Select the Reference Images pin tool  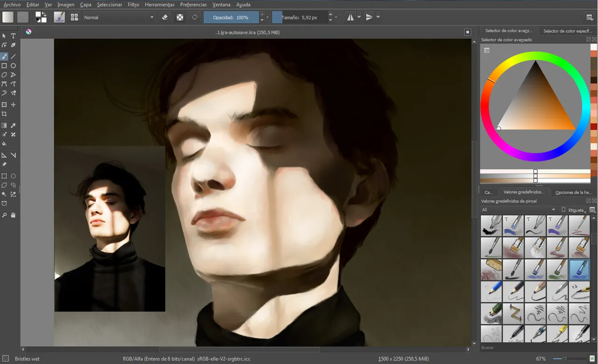[x=4, y=165]
